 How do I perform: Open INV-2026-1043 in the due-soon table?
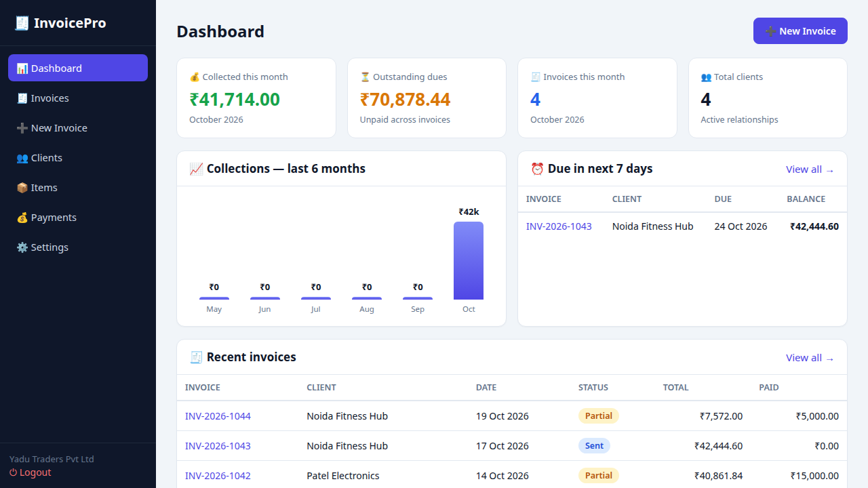click(559, 226)
